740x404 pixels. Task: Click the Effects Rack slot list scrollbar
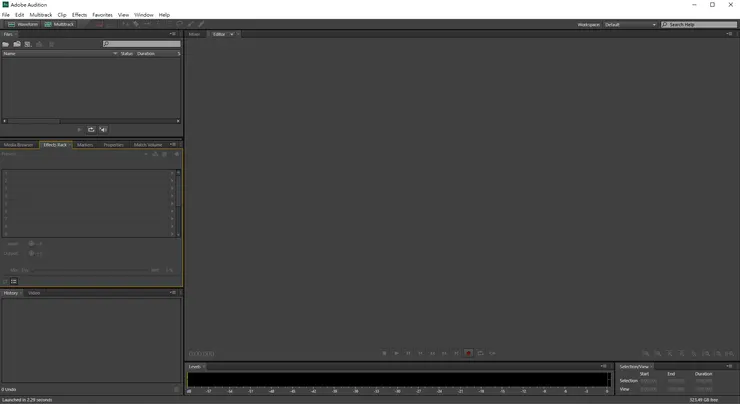tap(178, 203)
